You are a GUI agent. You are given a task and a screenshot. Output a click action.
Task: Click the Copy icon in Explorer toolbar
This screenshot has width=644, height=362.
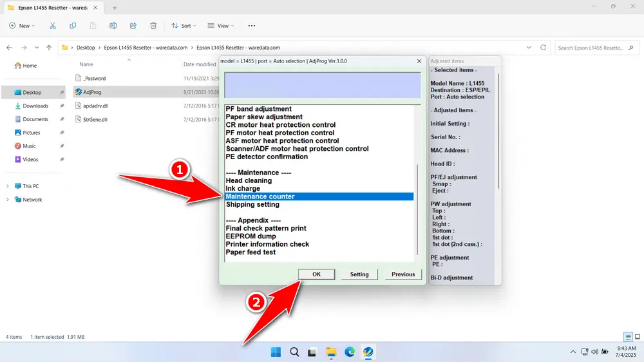[x=73, y=26]
